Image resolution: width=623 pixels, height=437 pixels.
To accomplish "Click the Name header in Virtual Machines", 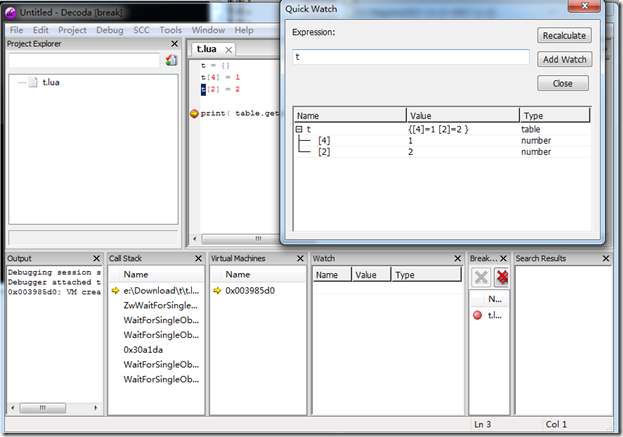I will [x=238, y=275].
